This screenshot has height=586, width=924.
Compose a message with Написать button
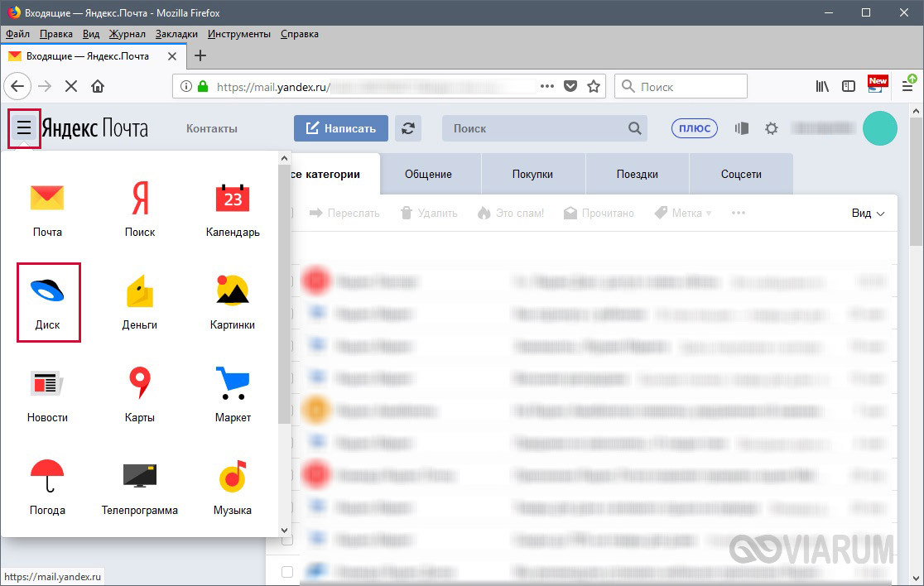(x=341, y=128)
